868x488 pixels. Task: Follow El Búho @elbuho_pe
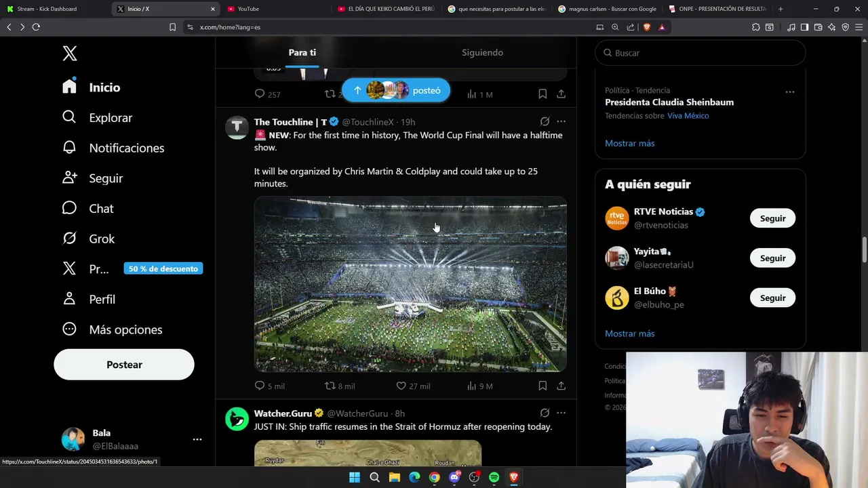point(772,298)
